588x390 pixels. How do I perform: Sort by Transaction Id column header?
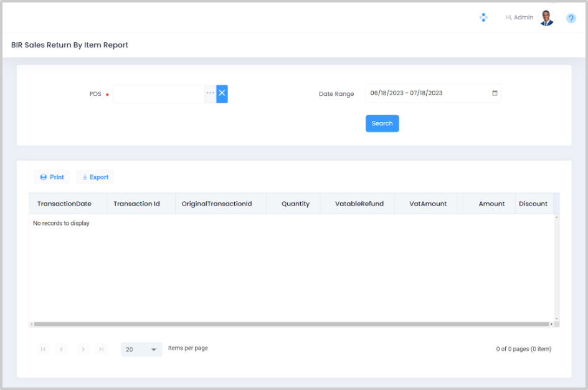[136, 204]
